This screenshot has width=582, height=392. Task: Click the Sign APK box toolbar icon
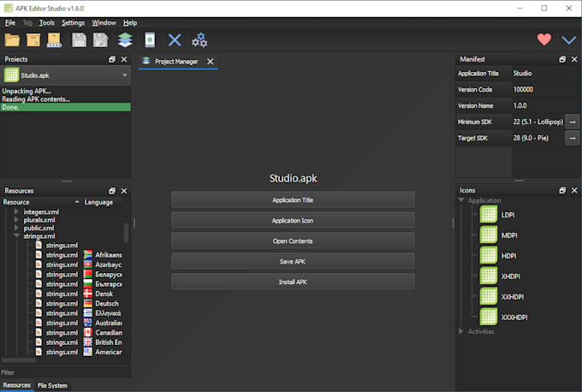54,39
